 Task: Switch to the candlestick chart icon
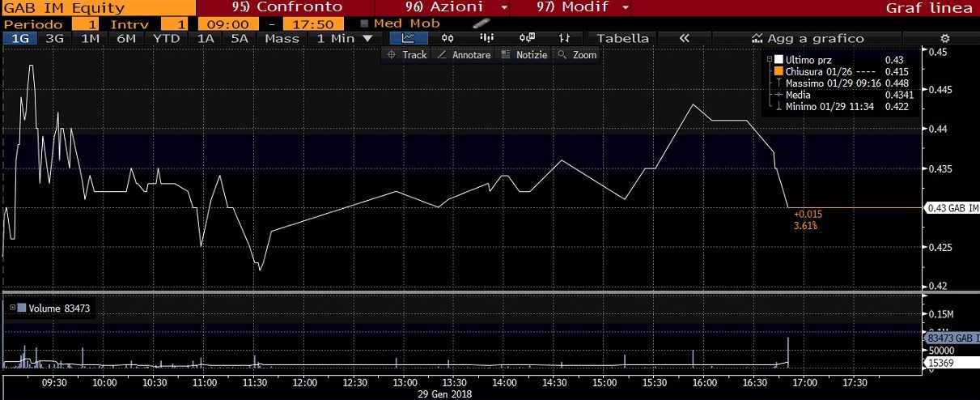pos(447,38)
